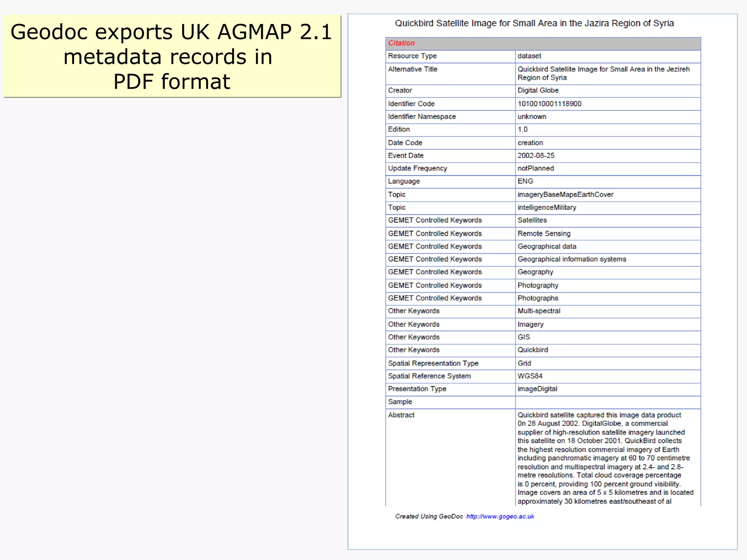Select GEMET keyword 'Geographical information systems'

(x=572, y=259)
